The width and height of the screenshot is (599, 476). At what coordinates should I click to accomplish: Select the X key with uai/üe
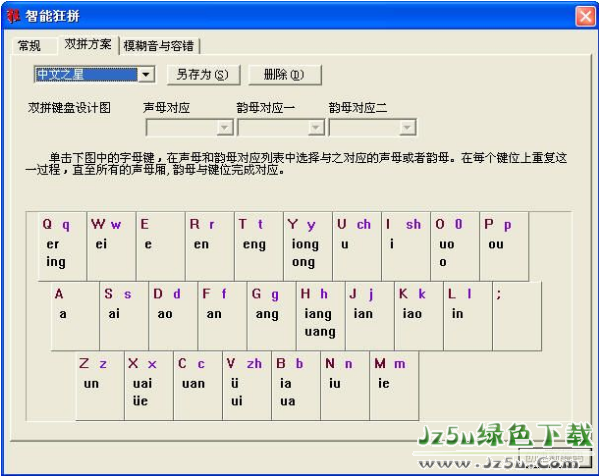(x=149, y=386)
